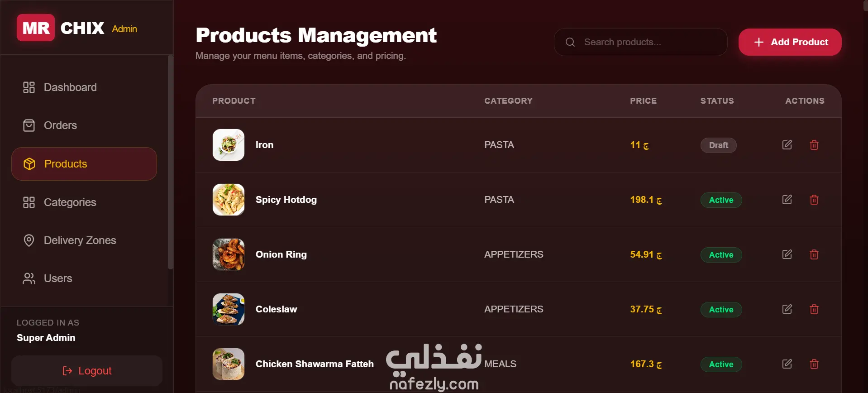Log out using the Logout button
This screenshot has height=393, width=868.
(x=87, y=371)
